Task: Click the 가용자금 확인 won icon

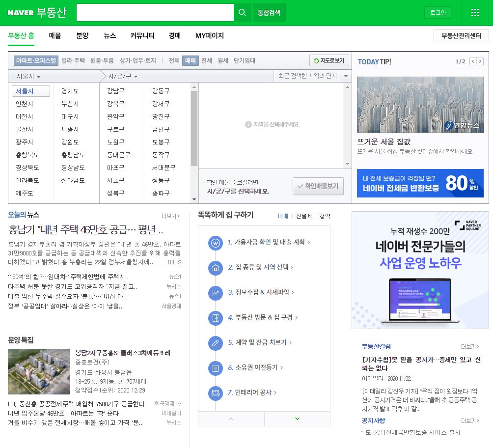Action: 216,243
